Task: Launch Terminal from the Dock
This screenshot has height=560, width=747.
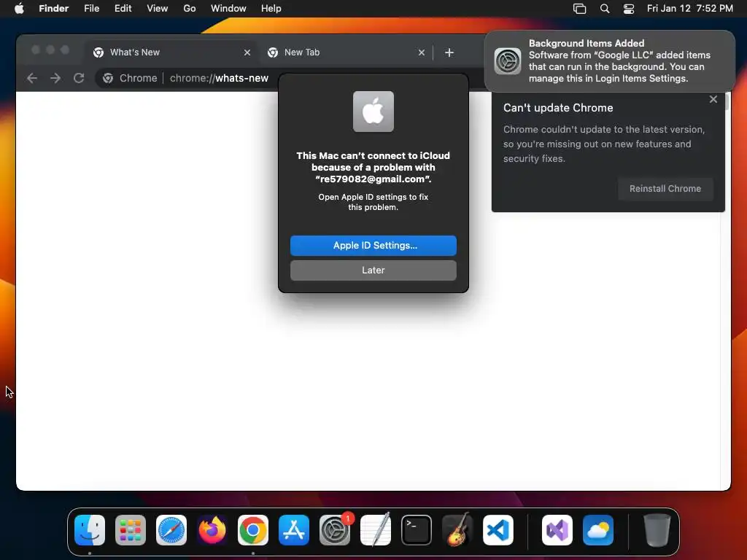Action: coord(417,530)
